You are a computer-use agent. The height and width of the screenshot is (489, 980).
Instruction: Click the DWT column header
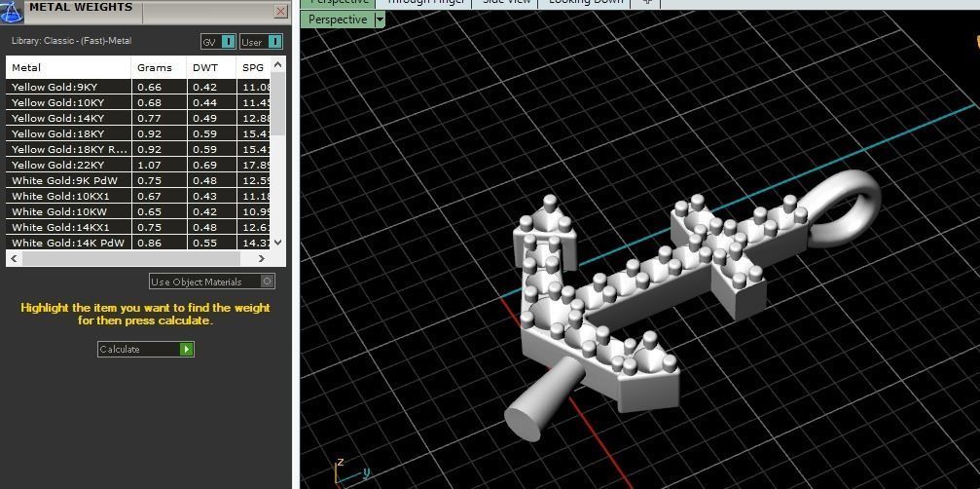211,67
